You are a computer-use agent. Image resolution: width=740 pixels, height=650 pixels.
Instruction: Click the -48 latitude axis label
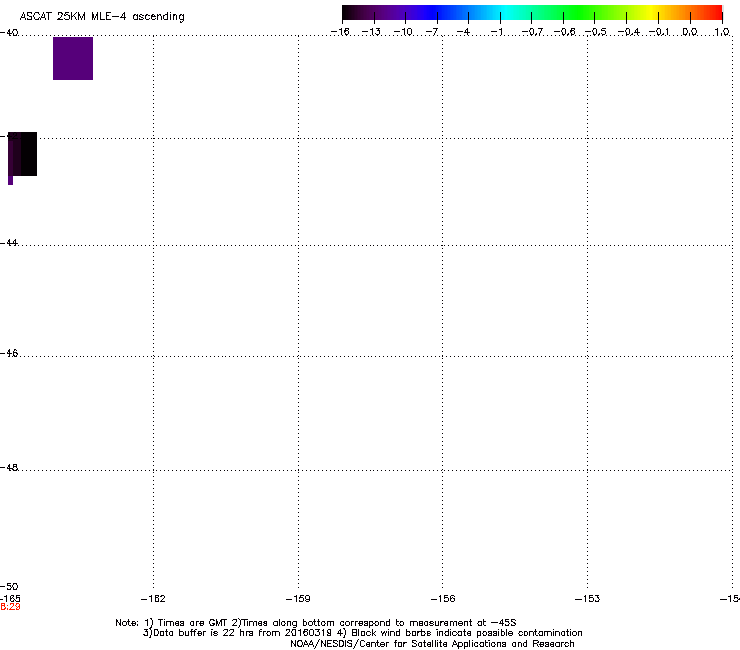click(x=9, y=467)
